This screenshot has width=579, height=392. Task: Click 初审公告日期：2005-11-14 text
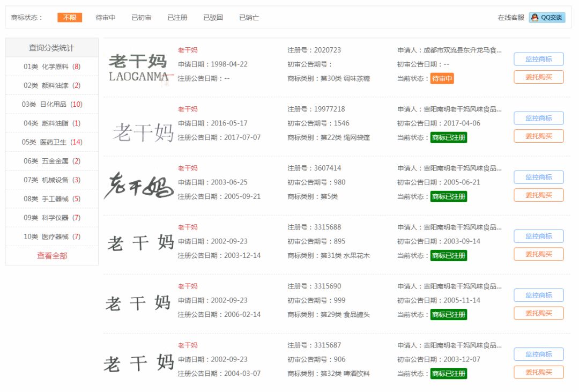click(439, 300)
